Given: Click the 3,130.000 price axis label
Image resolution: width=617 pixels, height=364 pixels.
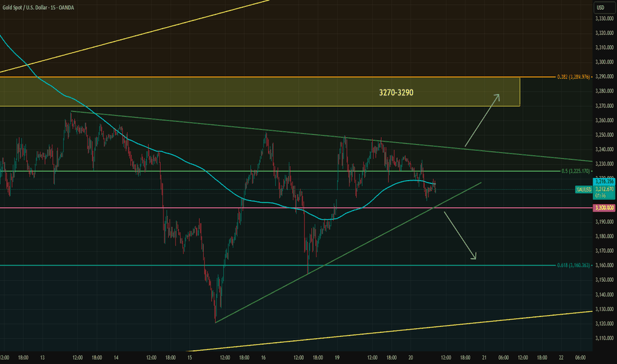Looking at the screenshot, I should click(x=604, y=309).
